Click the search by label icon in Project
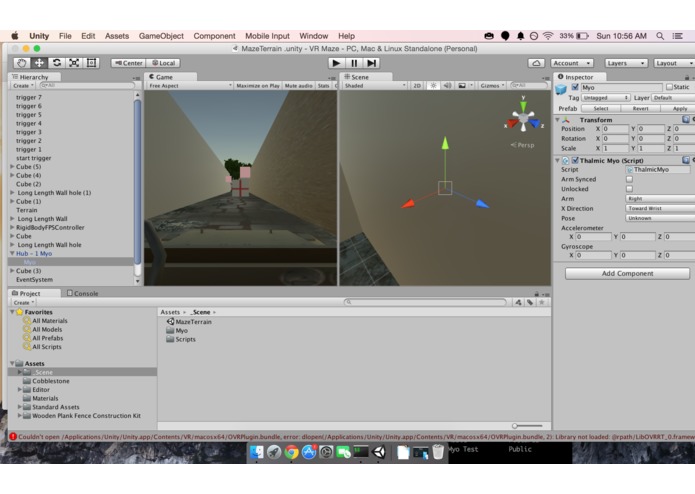The image size is (695, 494). [530, 302]
